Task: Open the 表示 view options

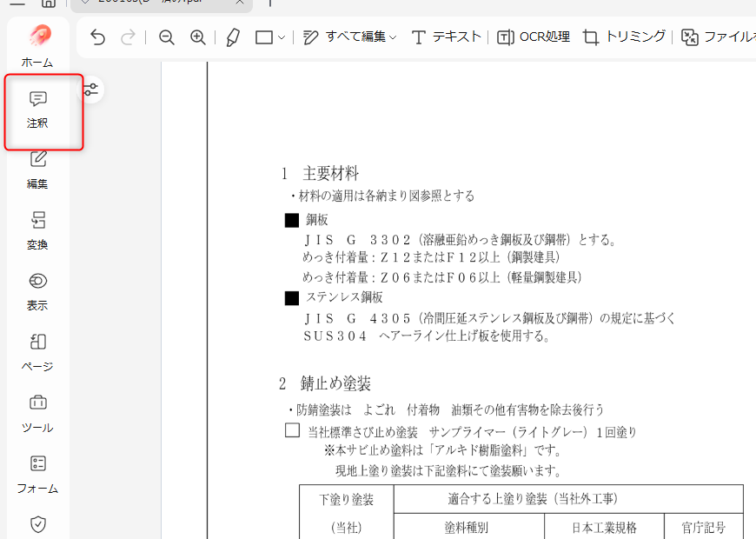Action: click(x=37, y=291)
